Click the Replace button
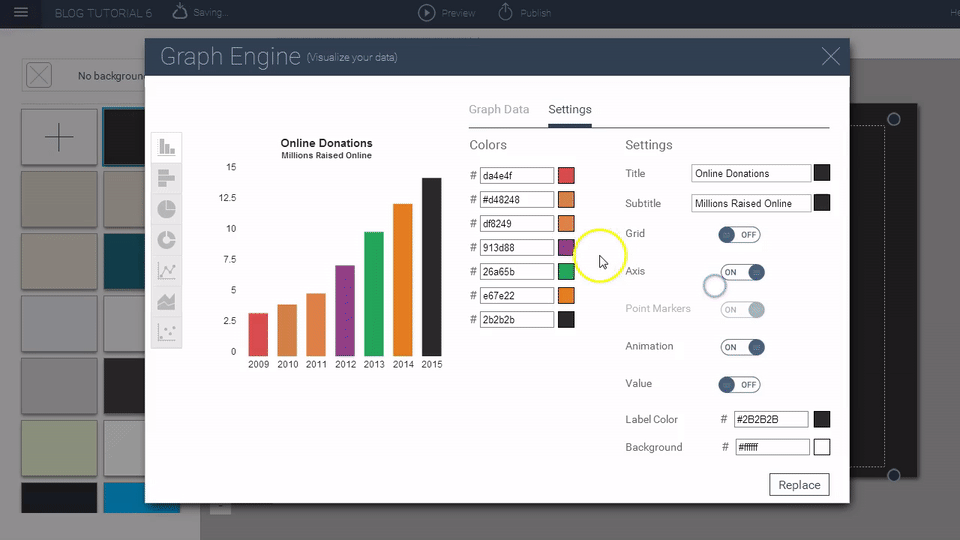The width and height of the screenshot is (960, 540). (799, 485)
